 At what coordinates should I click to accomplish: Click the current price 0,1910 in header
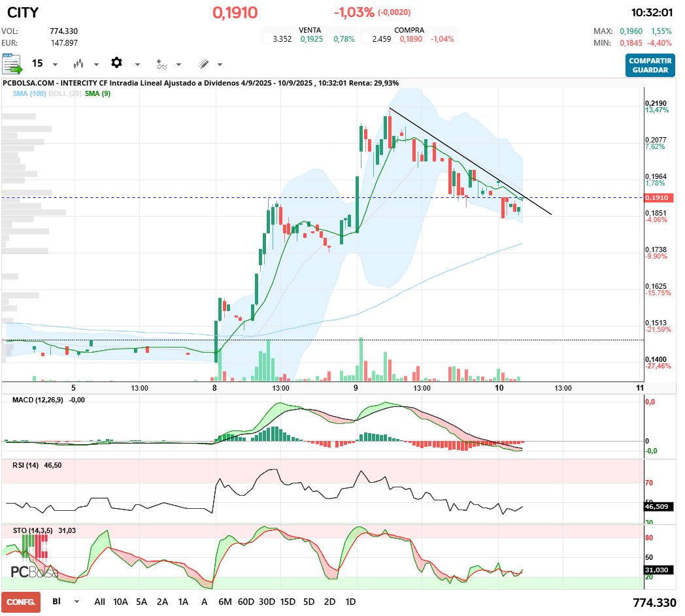(235, 12)
